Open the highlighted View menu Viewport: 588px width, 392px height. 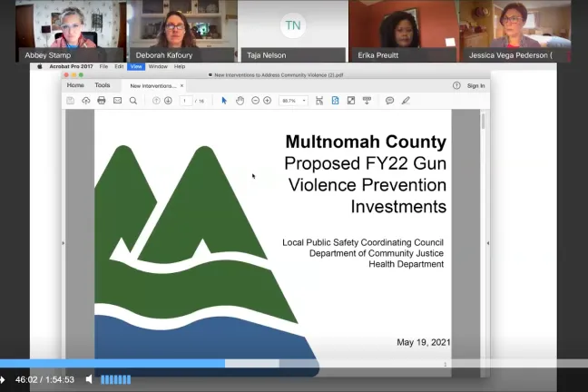point(136,66)
